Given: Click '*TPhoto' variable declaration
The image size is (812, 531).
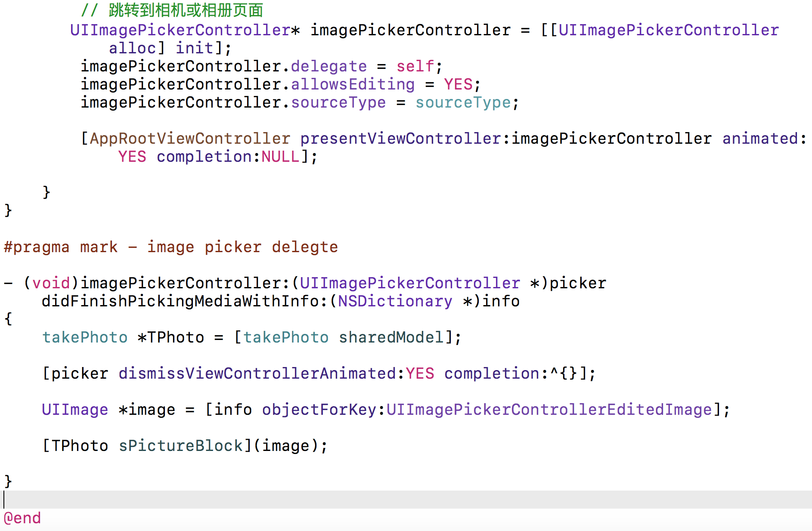Looking at the screenshot, I should tap(171, 337).
